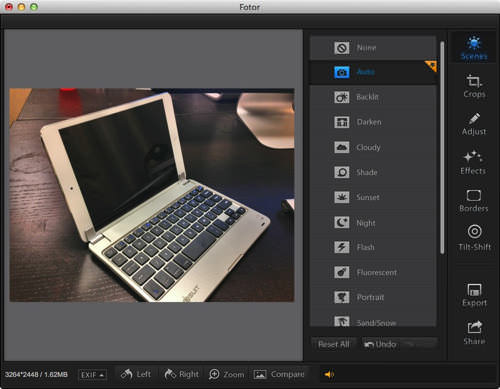The width and height of the screenshot is (500, 389).
Task: Select the Fluorescent scene icon
Action: coord(342,272)
